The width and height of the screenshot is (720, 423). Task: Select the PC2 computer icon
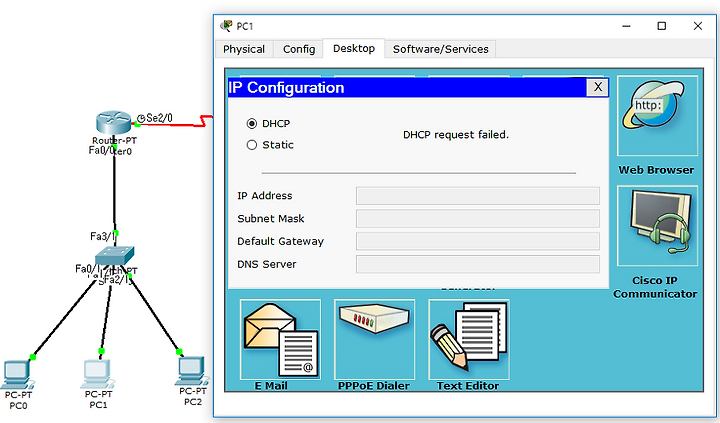(192, 371)
